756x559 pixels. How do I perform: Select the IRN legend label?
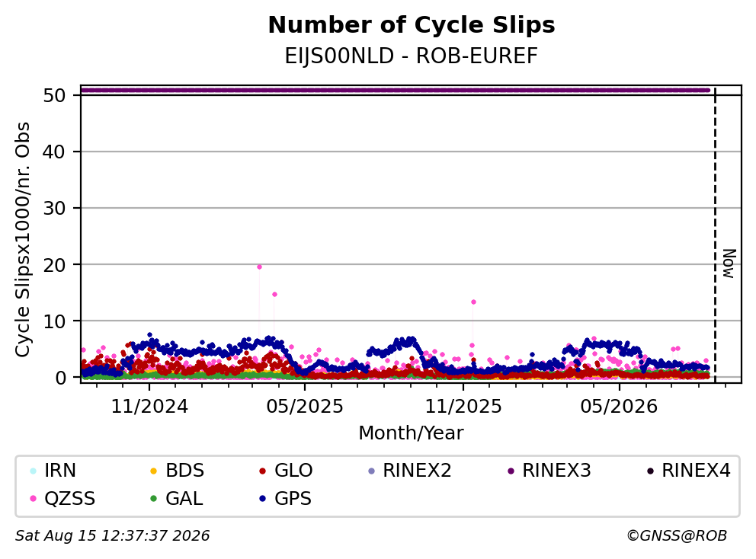(60, 471)
